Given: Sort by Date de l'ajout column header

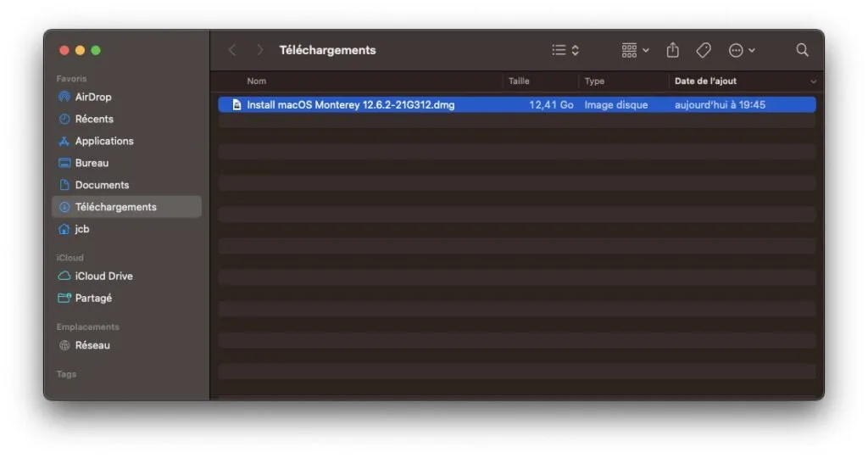Looking at the screenshot, I should (705, 81).
